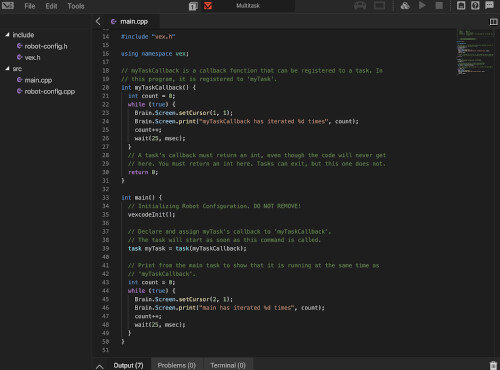Click the 'return 0;' statement
This screenshot has height=370, width=500.
tap(143, 172)
